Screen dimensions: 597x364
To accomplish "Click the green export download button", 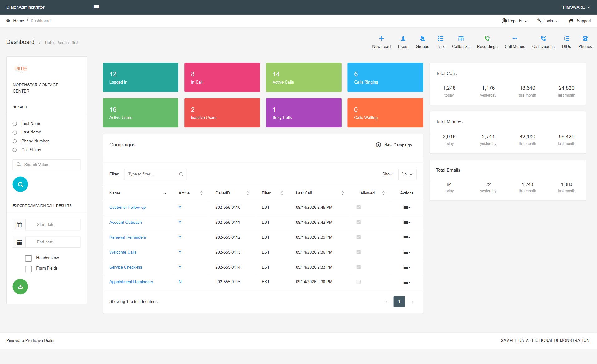I will (20, 287).
